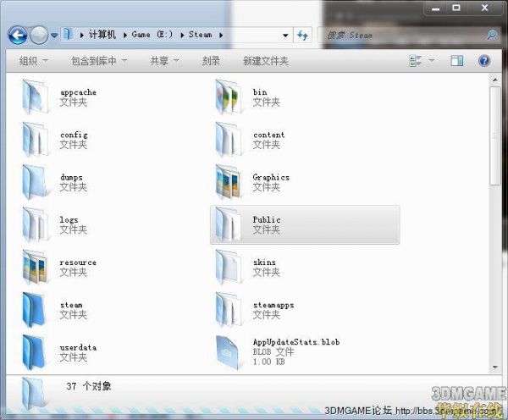The height and width of the screenshot is (420, 508).
Task: Select the content folder icon
Action: click(x=228, y=140)
